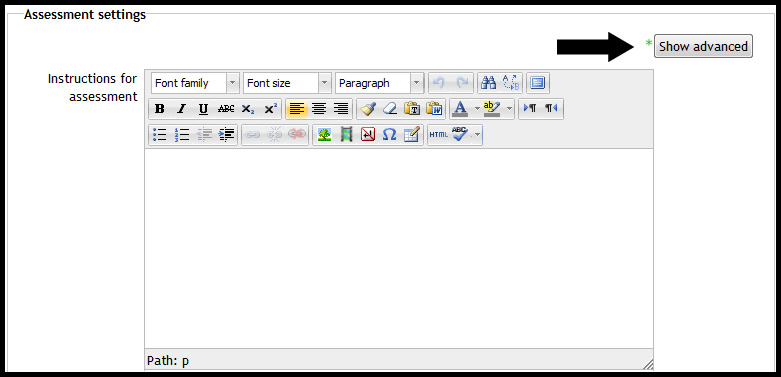This screenshot has width=781, height=377.
Task: Clear formatting with the eraser icon
Action: 390,109
